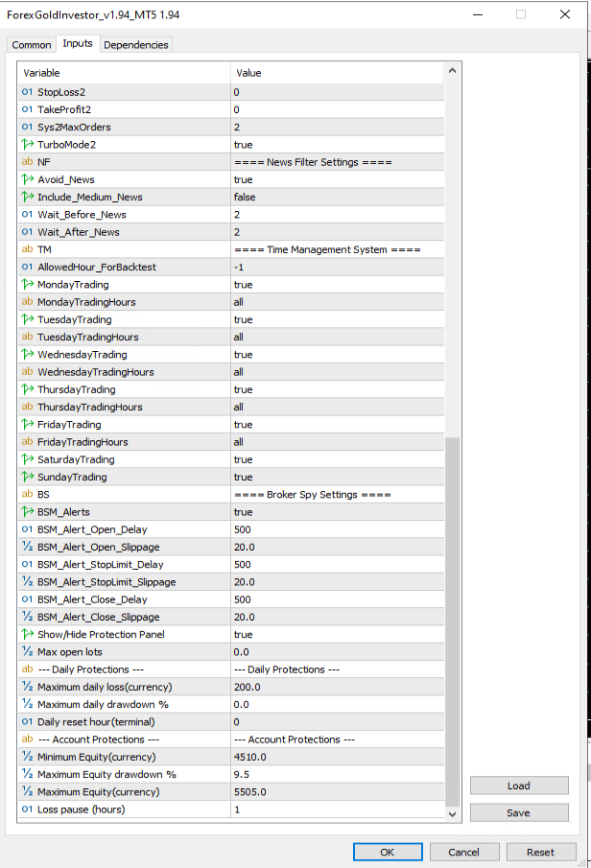591x868 pixels.
Task: Select the SaturdayTrading value cell
Action: tap(338, 459)
